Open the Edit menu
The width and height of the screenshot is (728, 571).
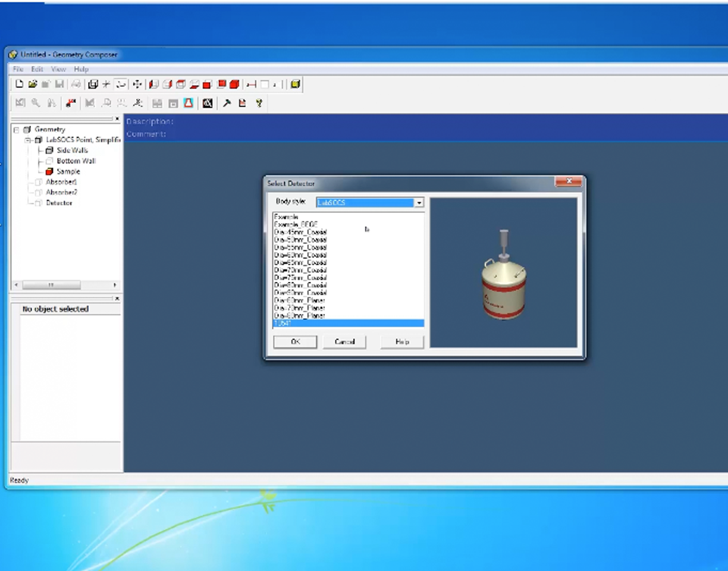click(37, 69)
